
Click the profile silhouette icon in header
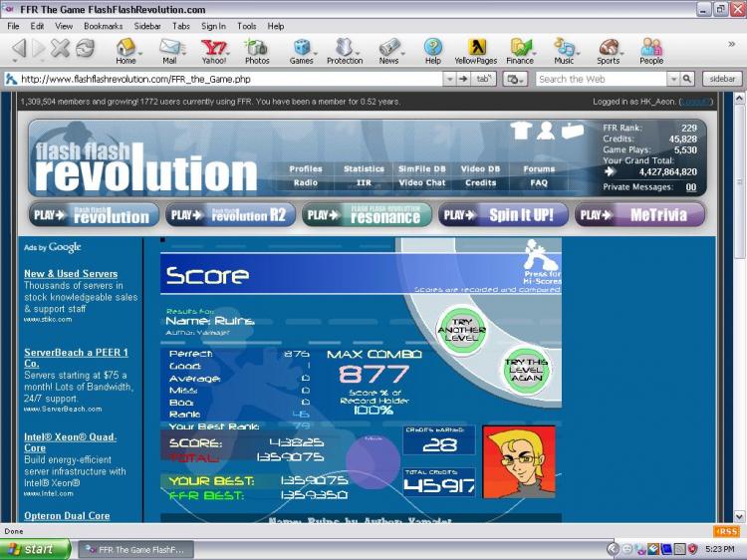point(546,130)
